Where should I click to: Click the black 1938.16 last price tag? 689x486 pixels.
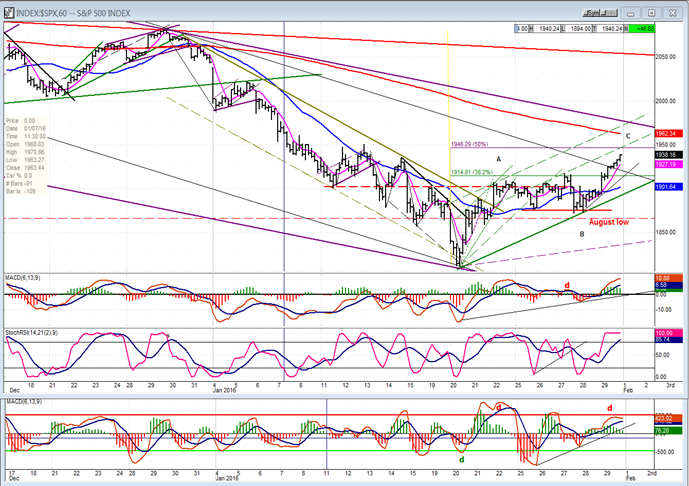[668, 155]
